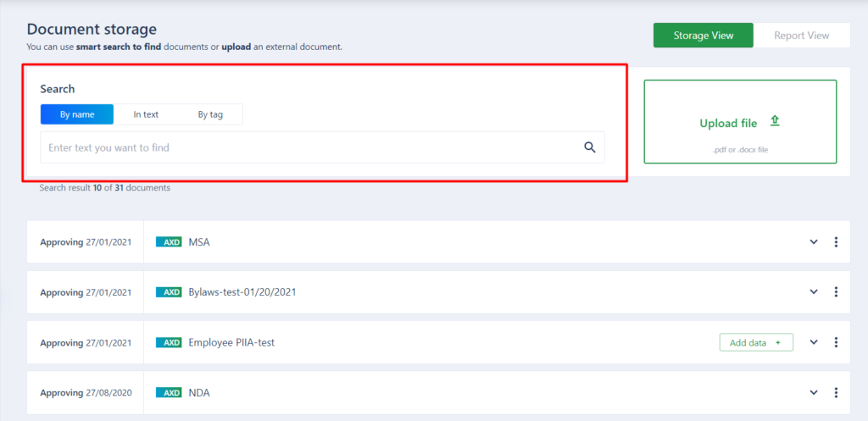This screenshot has width=868, height=421.
Task: Click Add data on Employee PIIA-test
Action: (x=756, y=342)
